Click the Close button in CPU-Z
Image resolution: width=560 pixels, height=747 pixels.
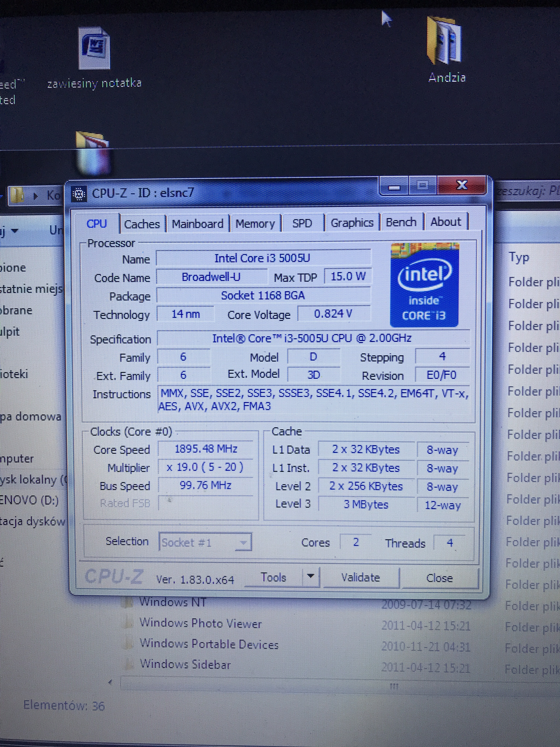(439, 578)
